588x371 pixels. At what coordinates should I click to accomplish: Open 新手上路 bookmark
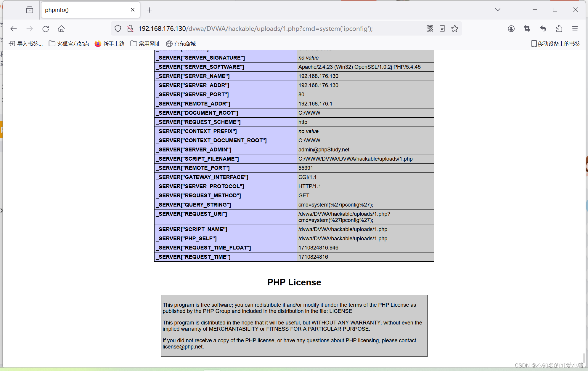[x=110, y=44]
